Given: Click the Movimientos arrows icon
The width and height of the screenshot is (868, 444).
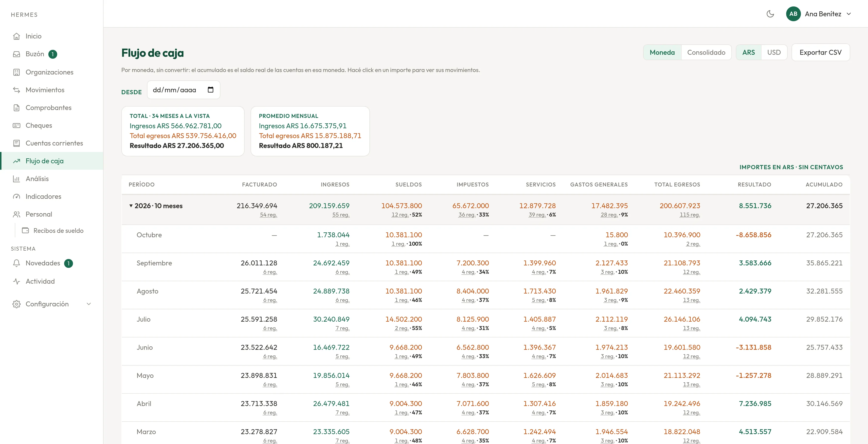Looking at the screenshot, I should pyautogui.click(x=17, y=90).
